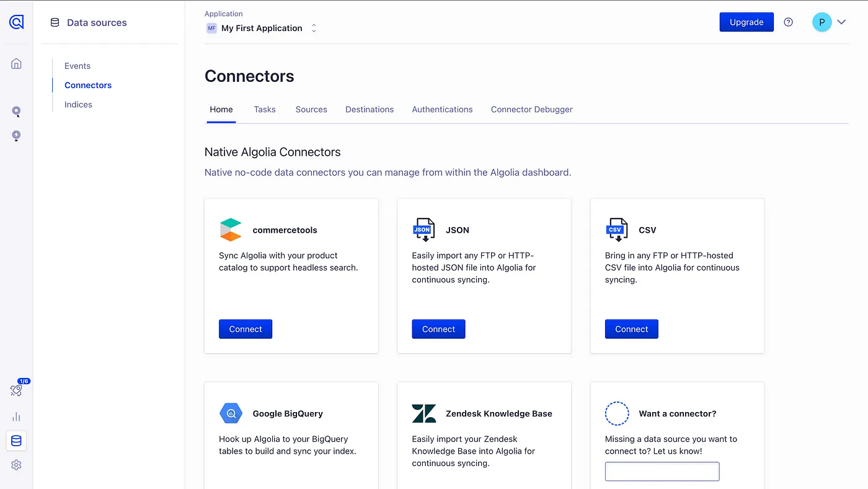Click the help question mark icon
This screenshot has height=489, width=868.
tap(788, 22)
